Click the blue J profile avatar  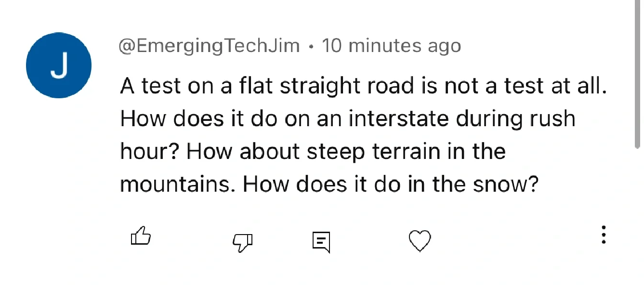coord(59,66)
